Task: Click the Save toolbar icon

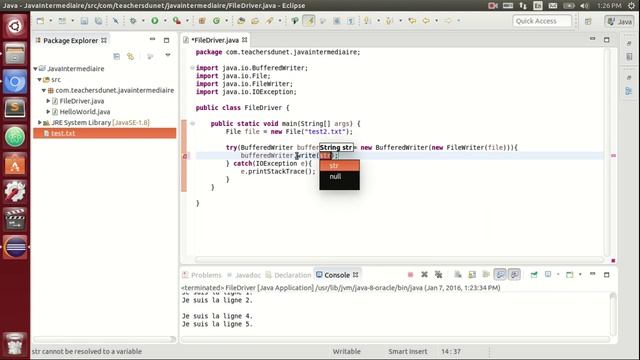Action: pos(84,21)
